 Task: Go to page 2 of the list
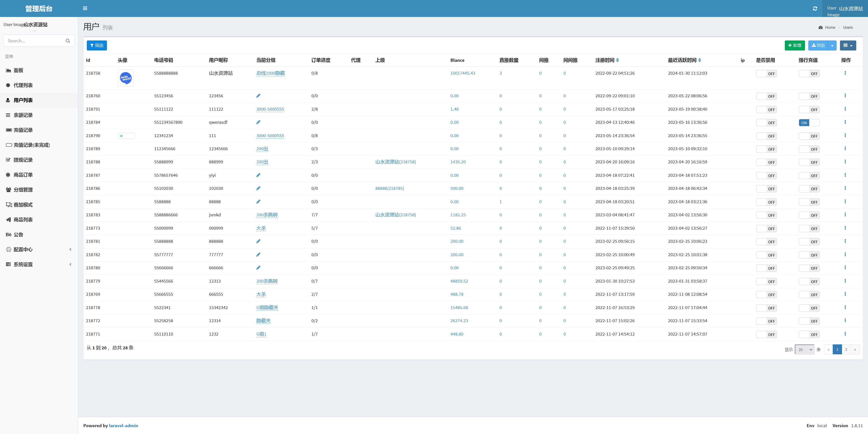(846, 349)
